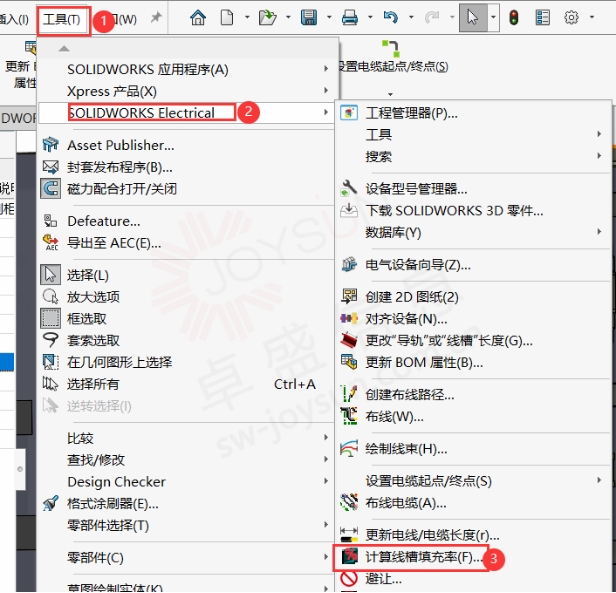Click the pin icon beside the menu bar

156,17
